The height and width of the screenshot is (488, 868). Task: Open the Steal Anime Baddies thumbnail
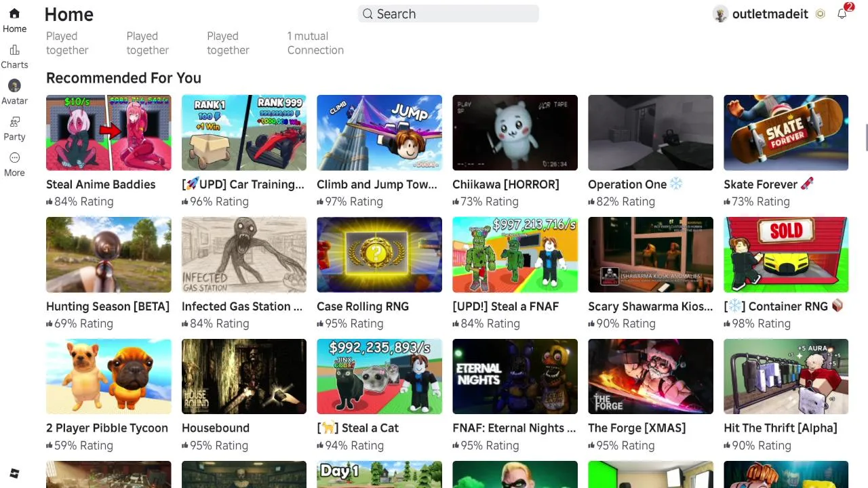[x=108, y=133]
